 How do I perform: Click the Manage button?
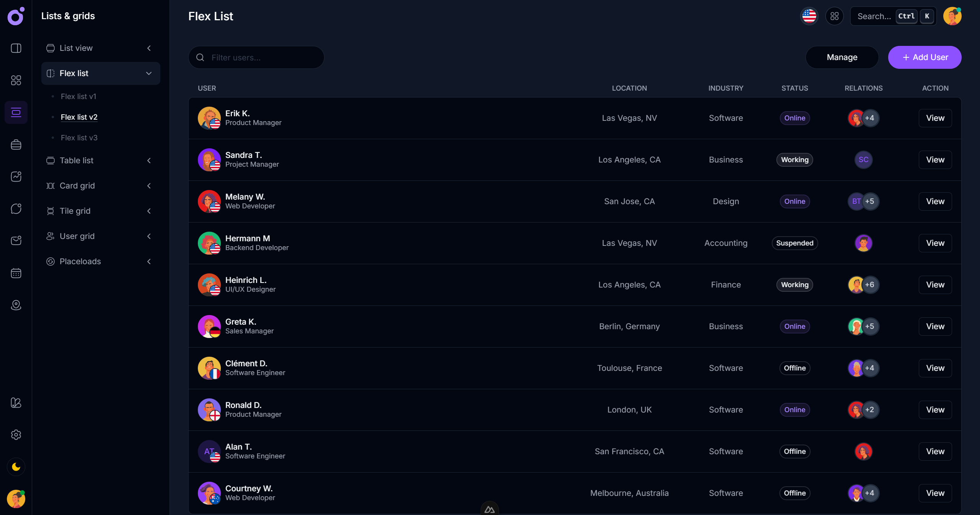pyautogui.click(x=842, y=57)
